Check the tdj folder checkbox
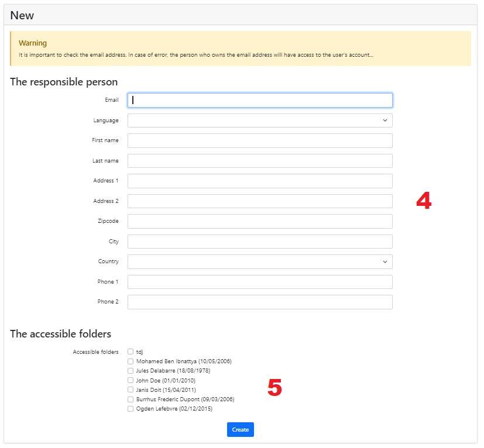 [x=131, y=351]
